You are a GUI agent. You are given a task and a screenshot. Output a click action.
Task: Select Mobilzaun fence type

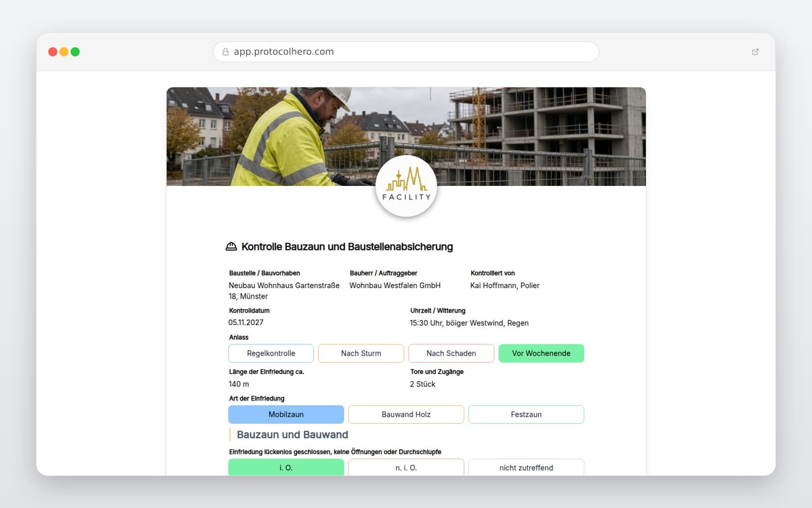pos(286,414)
